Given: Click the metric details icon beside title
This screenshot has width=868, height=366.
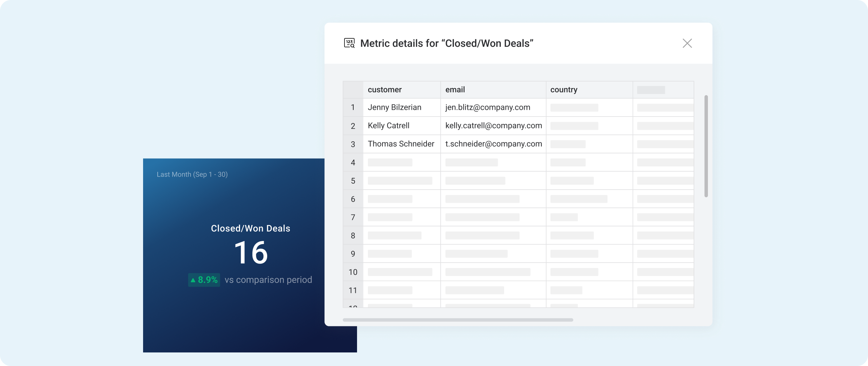Looking at the screenshot, I should (349, 43).
